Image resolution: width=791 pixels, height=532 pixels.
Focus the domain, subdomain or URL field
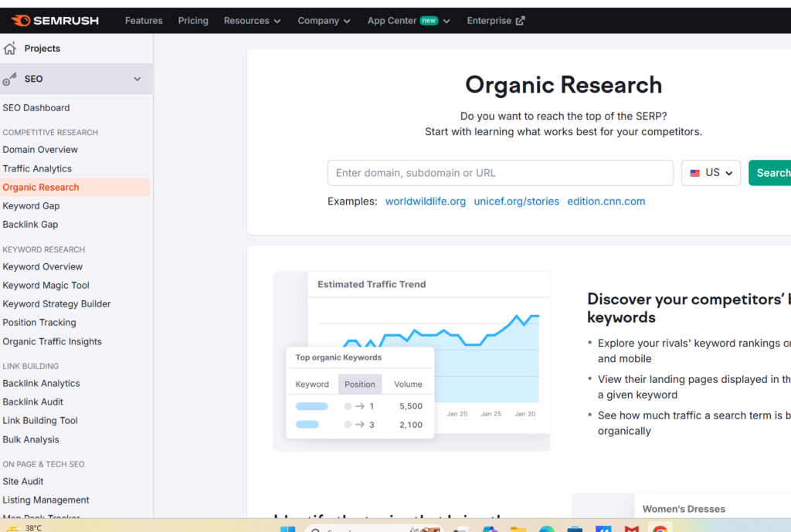pyautogui.click(x=500, y=173)
